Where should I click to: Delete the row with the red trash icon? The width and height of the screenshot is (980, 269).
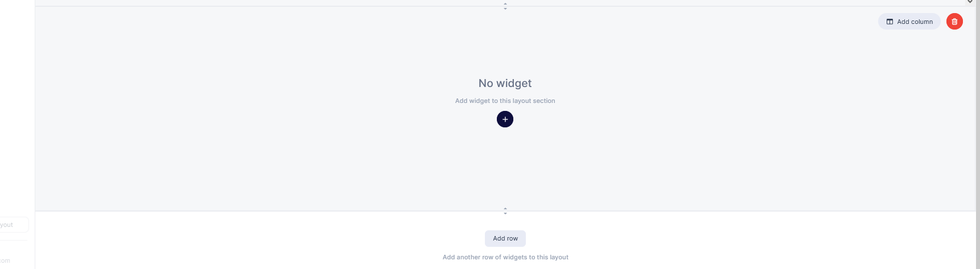(954, 22)
